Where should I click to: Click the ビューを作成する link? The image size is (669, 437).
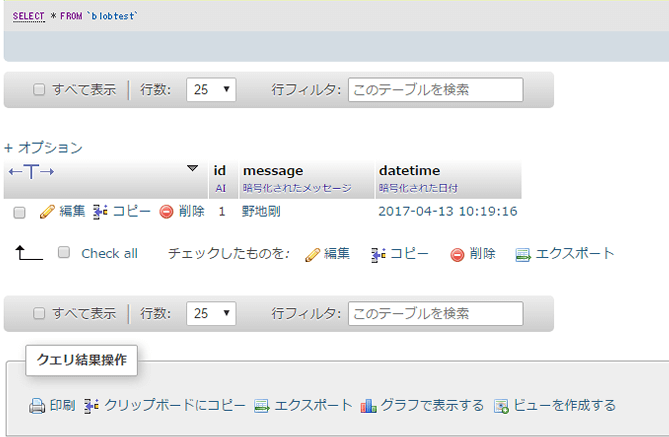(564, 405)
